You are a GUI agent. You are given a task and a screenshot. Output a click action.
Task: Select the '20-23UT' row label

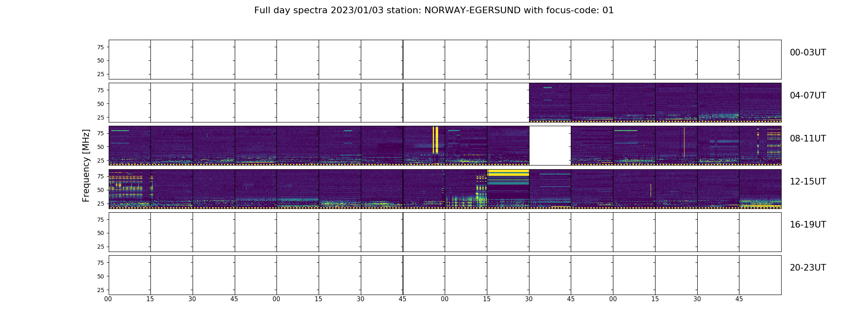808,268
